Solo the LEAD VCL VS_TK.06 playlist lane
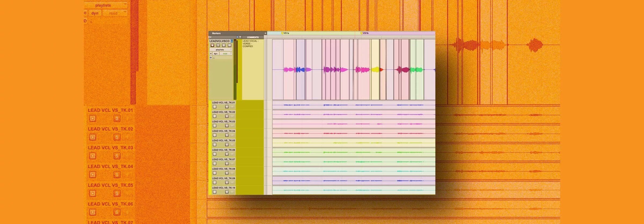The height and width of the screenshot is (224, 644). coord(227,154)
